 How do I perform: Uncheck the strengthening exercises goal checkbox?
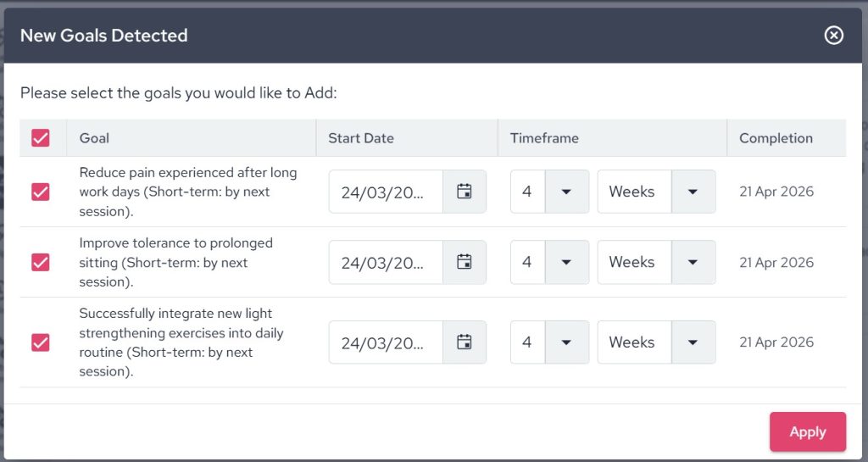pos(41,342)
